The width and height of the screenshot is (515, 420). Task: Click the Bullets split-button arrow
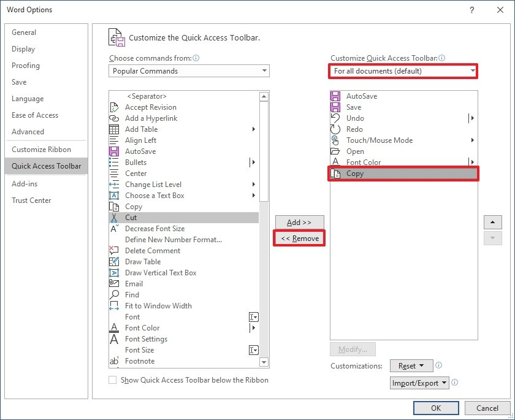pos(253,162)
